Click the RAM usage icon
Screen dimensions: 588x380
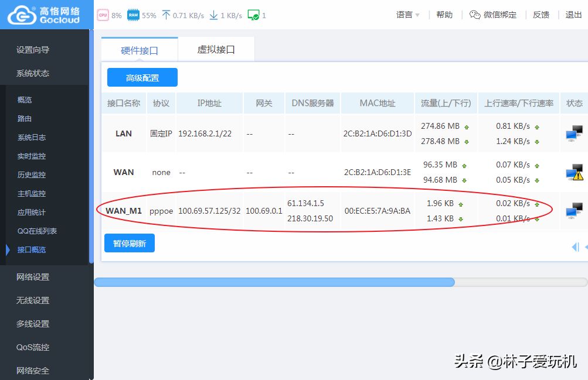(133, 15)
